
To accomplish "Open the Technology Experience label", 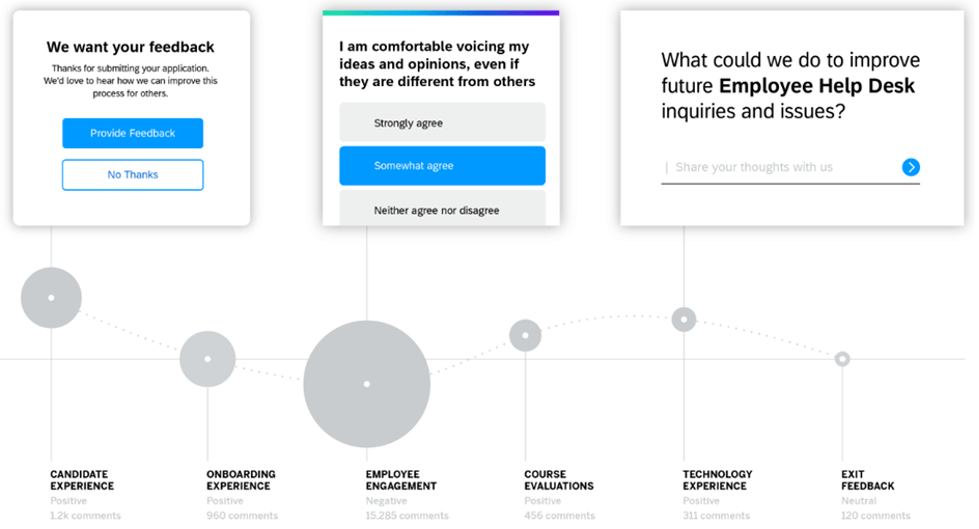I will click(x=717, y=480).
